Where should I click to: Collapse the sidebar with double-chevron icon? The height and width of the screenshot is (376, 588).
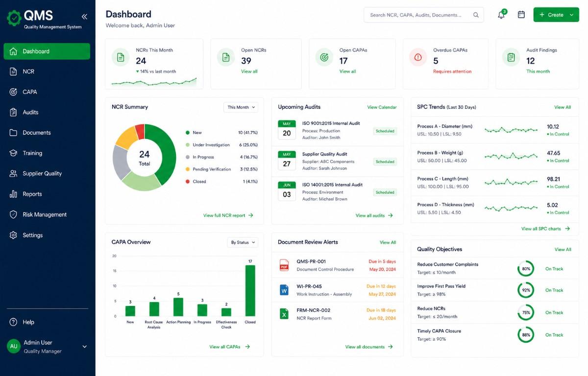click(84, 16)
